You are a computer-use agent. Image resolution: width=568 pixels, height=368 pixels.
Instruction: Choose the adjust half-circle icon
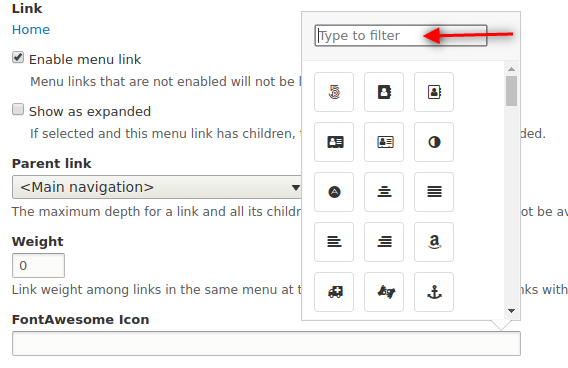(434, 142)
